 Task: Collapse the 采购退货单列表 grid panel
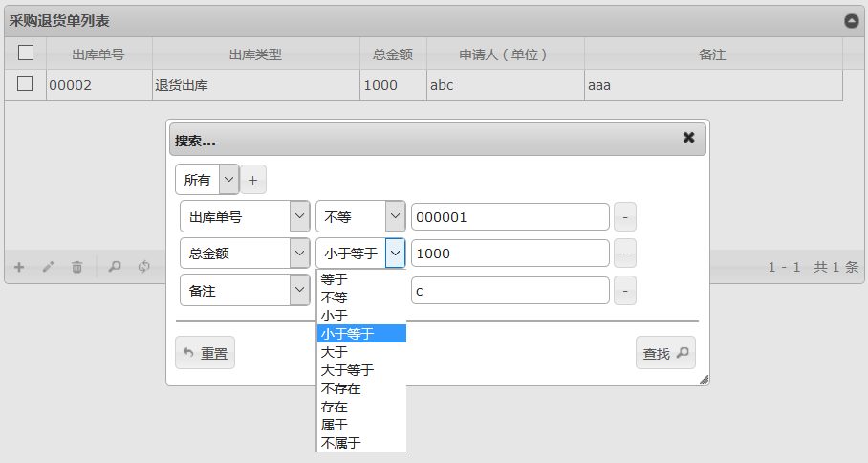click(852, 21)
